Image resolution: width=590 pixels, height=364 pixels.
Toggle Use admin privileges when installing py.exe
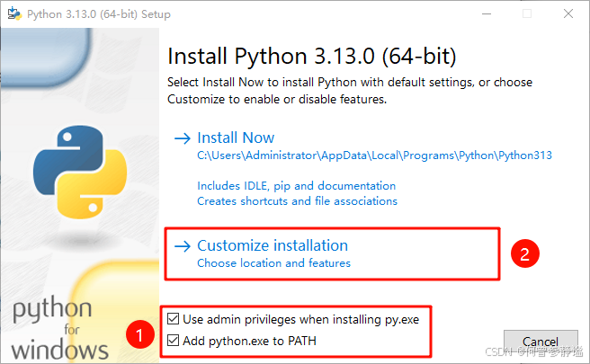pyautogui.click(x=173, y=319)
